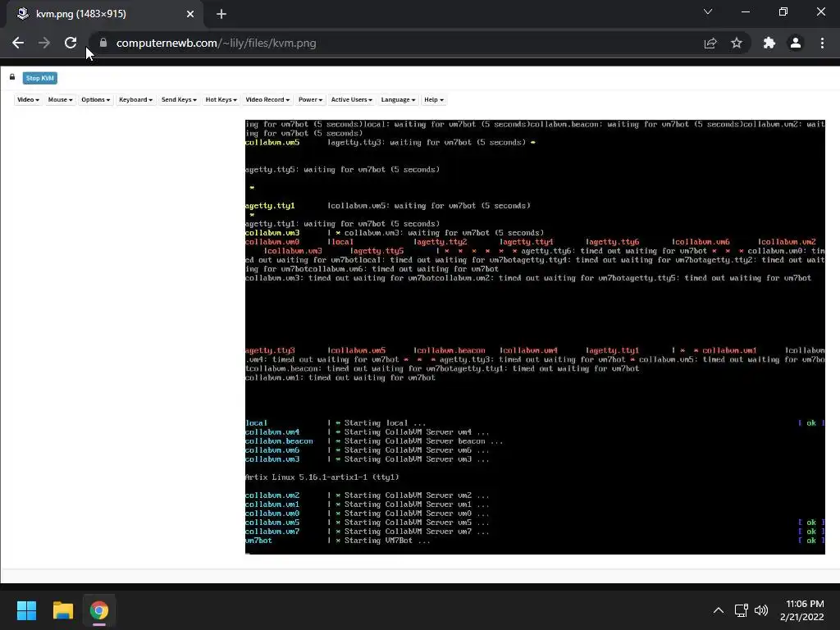The width and height of the screenshot is (840, 630).
Task: Open the Windows Start menu
Action: [x=26, y=610]
